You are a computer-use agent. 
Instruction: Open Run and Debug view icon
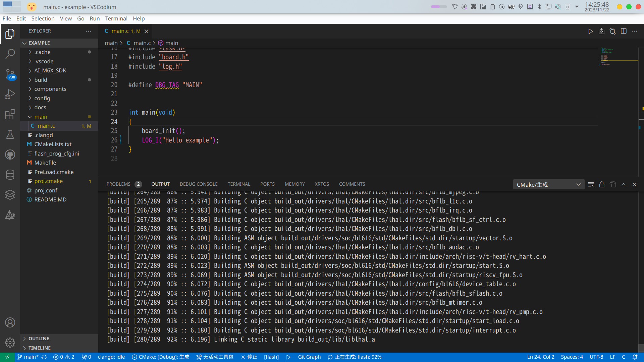(10, 94)
